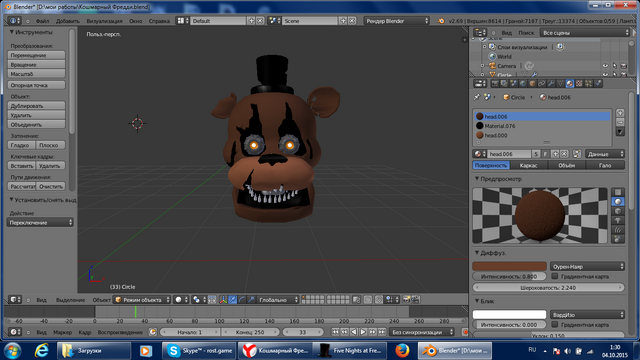Toggle the timeline record button
640x360 pixels.
[465, 332]
